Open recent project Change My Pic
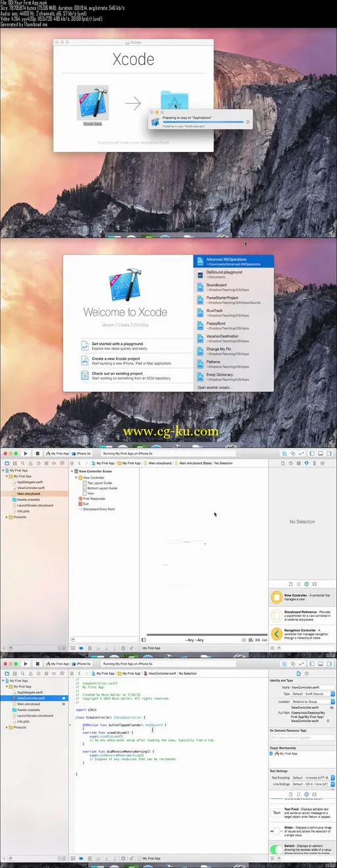Viewport: 337px width, 868px height. [233, 350]
